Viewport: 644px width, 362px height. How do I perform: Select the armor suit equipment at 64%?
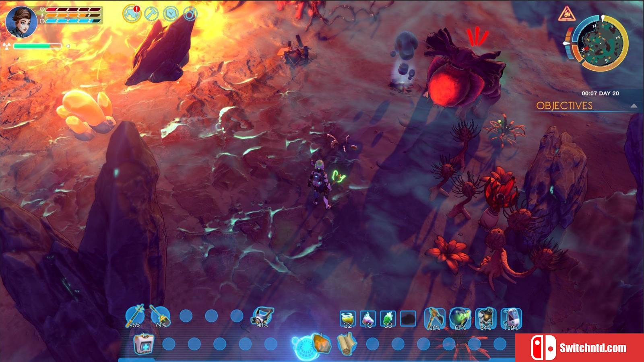[486, 319]
